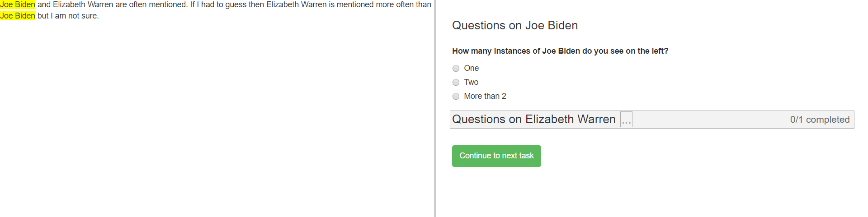Click "Elizabeth Warren" after "guess then" in passage
The width and height of the screenshot is (868, 217).
point(296,5)
